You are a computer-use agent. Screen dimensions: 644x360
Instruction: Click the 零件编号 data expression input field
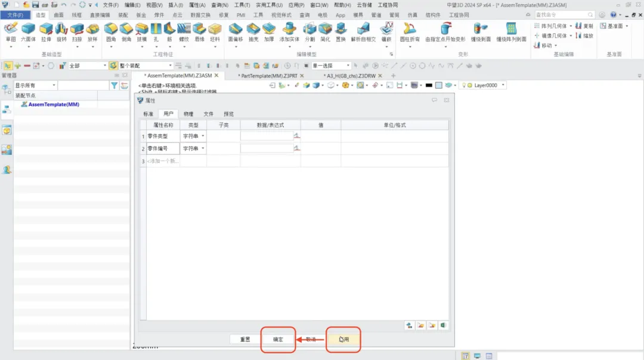coord(267,148)
